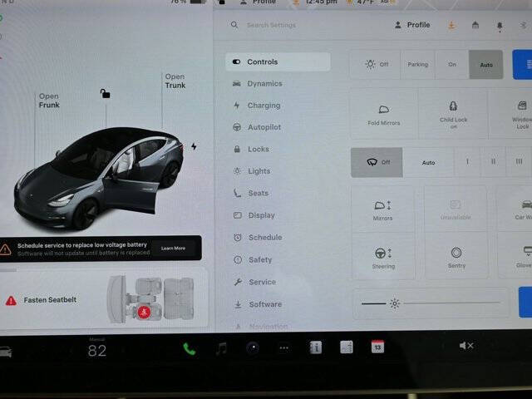Adjust Steering control tile
The height and width of the screenshot is (399, 532).
pyautogui.click(x=383, y=258)
